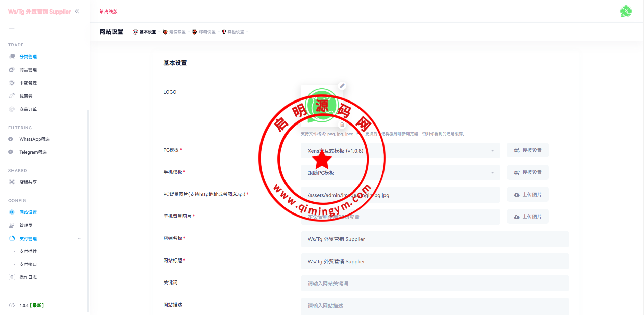This screenshot has height=315, width=644.
Task: Focus the 店铺名称 input field
Action: click(435, 239)
